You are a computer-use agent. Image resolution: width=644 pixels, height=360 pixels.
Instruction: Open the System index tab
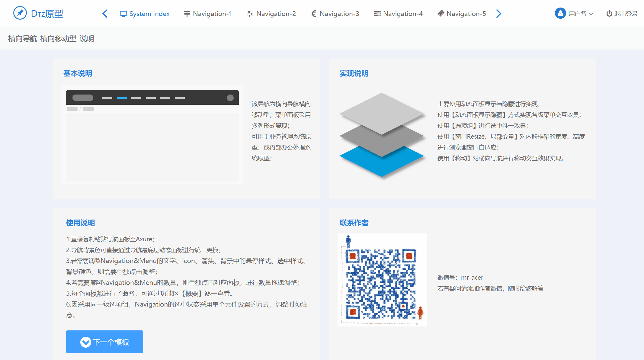pos(145,14)
